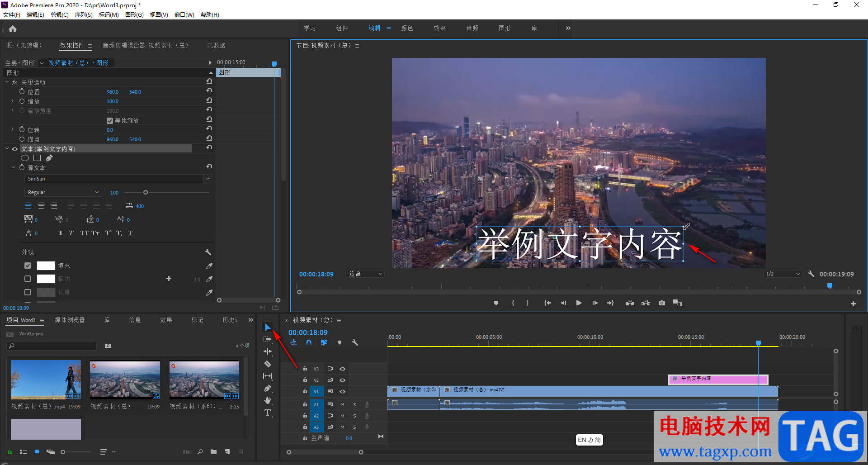
Task: Select the Slip tool
Action: [x=268, y=376]
